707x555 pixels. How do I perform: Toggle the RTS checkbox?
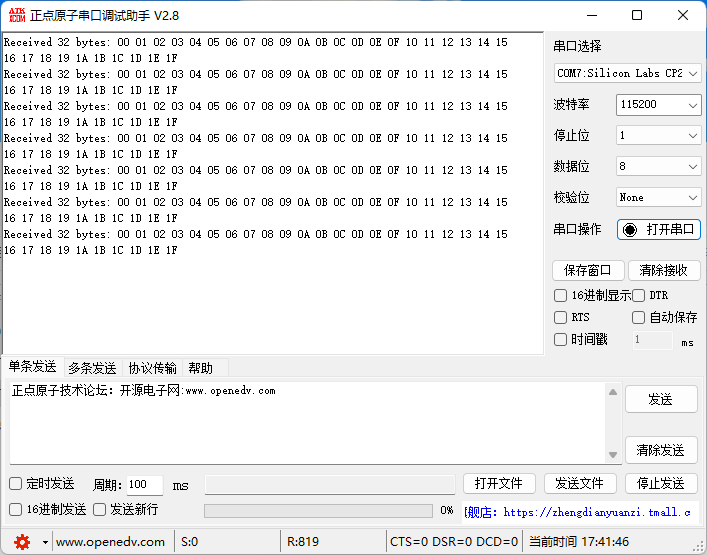(x=560, y=317)
